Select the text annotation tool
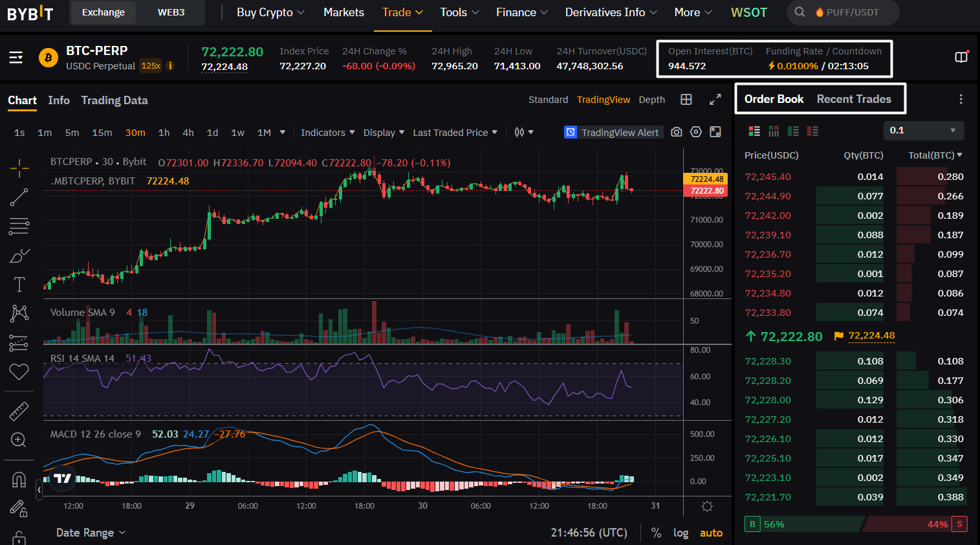This screenshot has height=545, width=980. pos(19,284)
